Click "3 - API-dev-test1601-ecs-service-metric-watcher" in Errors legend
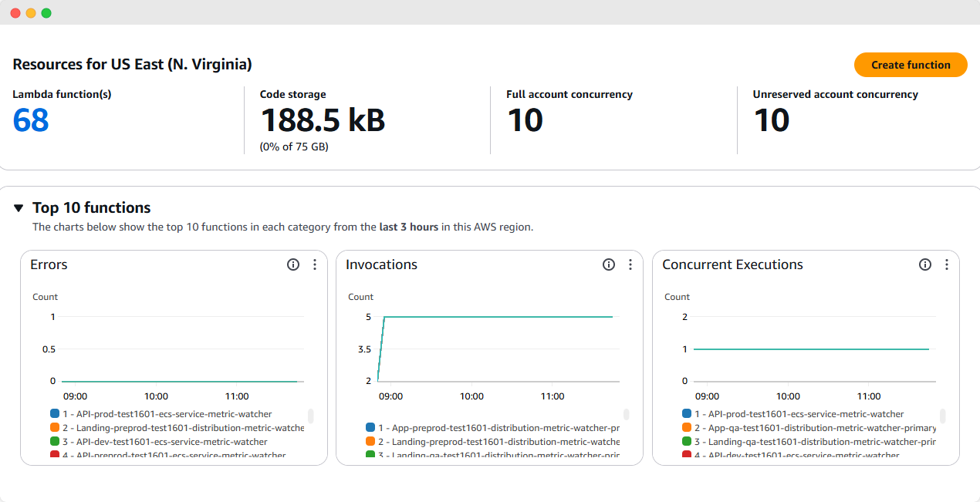Viewport: 980px width, 502px height. (x=165, y=442)
